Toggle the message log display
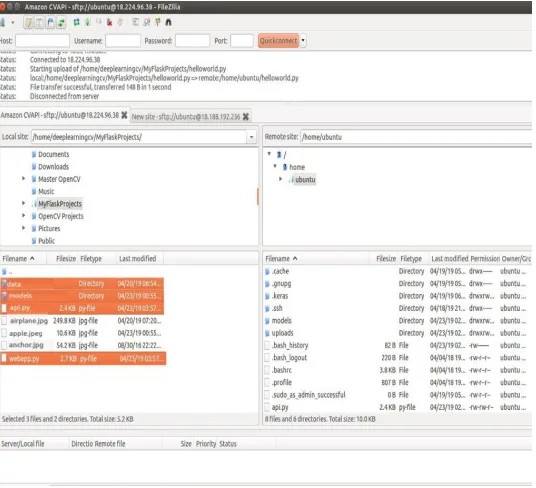536x488 pixels. point(28,23)
